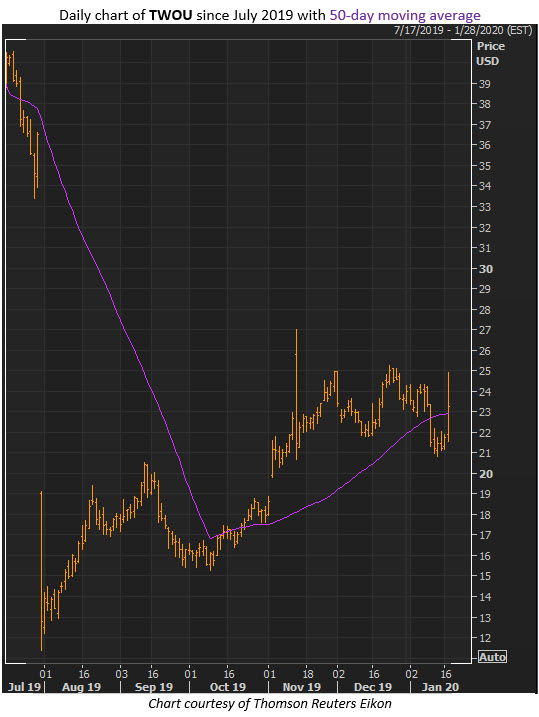Click the tall early-August gap-down price bar

(x=41, y=571)
